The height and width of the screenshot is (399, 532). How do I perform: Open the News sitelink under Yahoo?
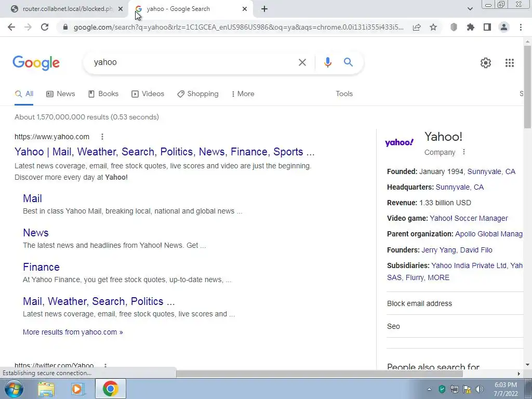(36, 233)
